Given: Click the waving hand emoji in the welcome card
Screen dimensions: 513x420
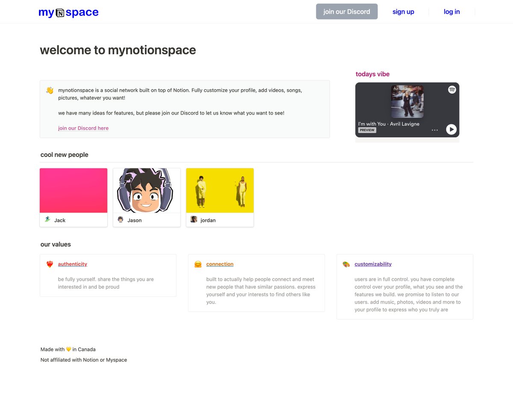Looking at the screenshot, I should 50,90.
